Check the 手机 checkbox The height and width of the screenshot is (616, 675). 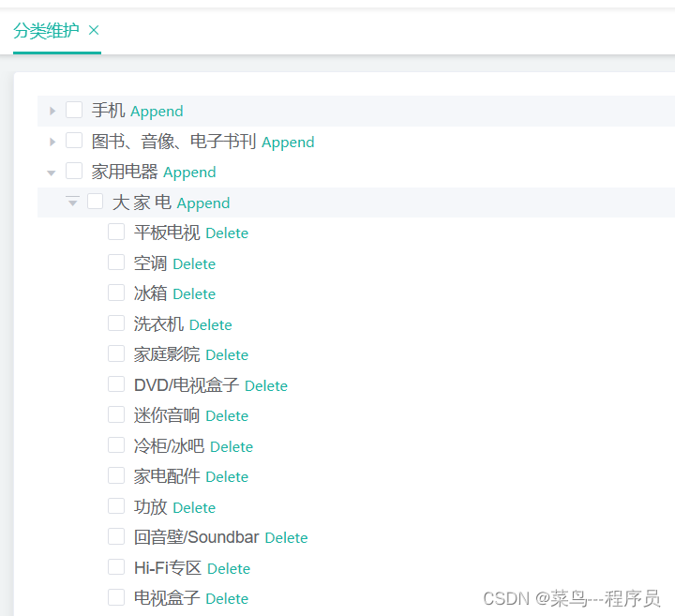point(74,110)
